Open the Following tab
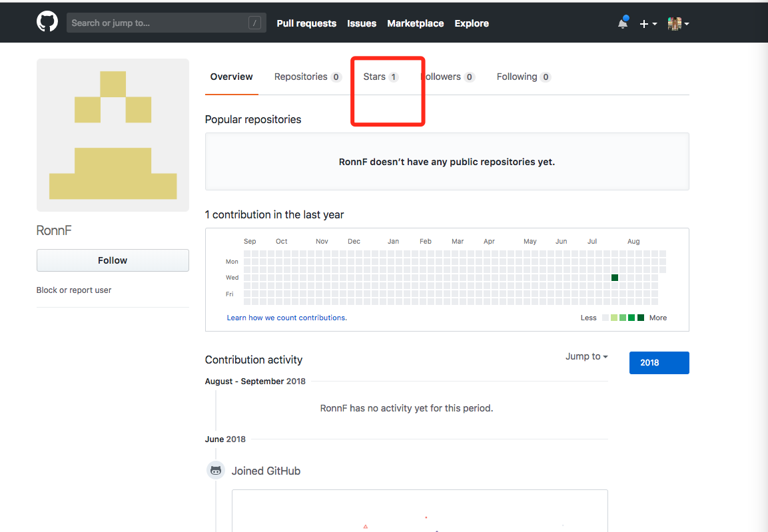 (x=523, y=77)
